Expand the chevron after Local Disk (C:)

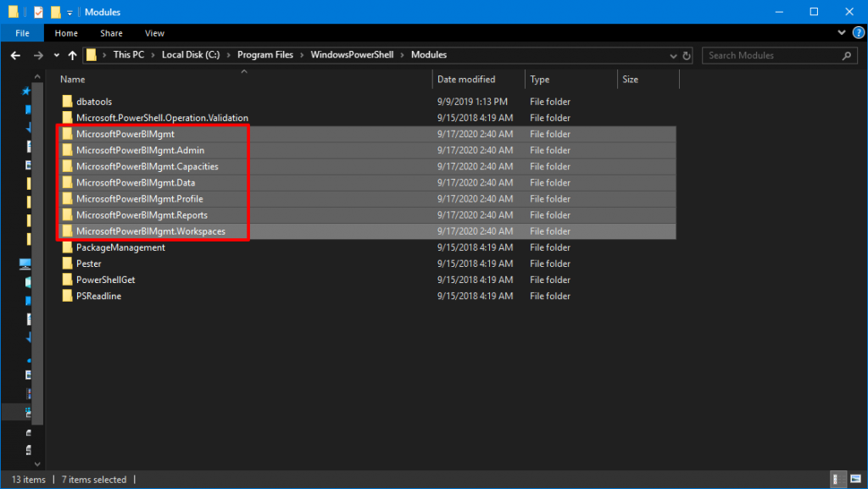tap(229, 55)
